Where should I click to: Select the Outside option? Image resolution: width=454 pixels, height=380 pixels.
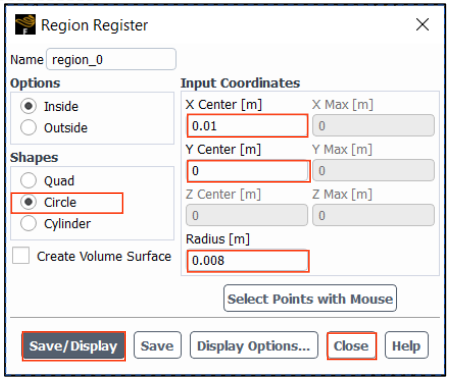28,128
